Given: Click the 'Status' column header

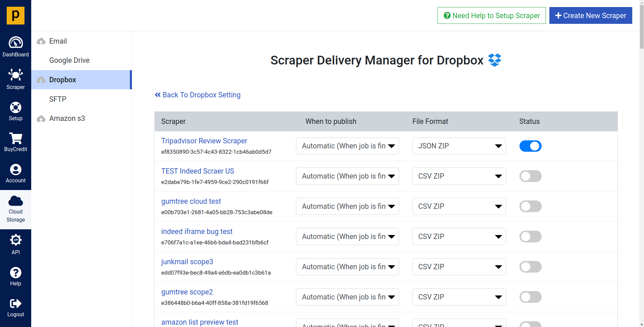Looking at the screenshot, I should pos(529,122).
